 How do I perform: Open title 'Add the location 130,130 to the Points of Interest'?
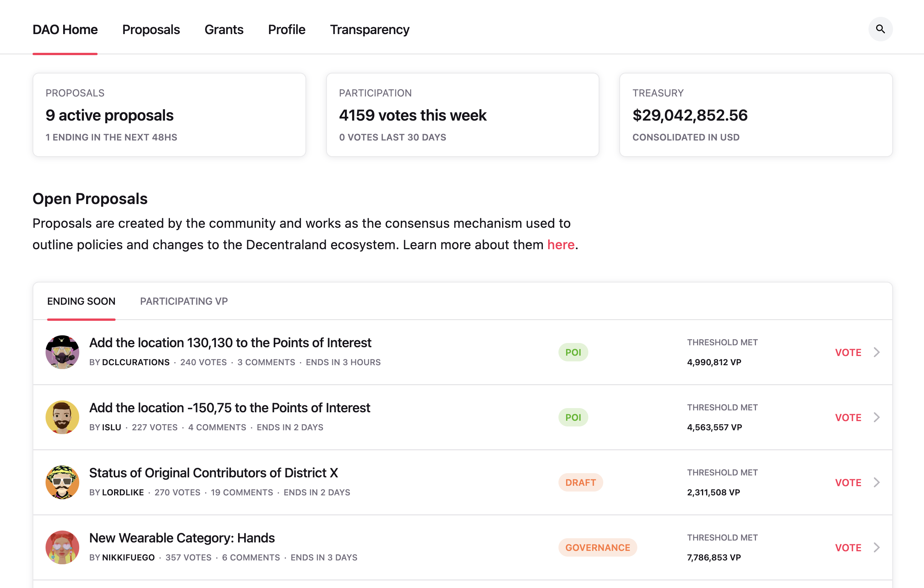pyautogui.click(x=230, y=343)
